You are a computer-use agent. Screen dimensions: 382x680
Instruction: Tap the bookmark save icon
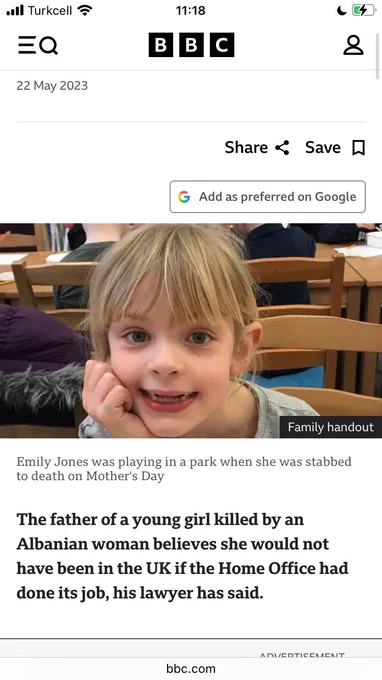(359, 148)
